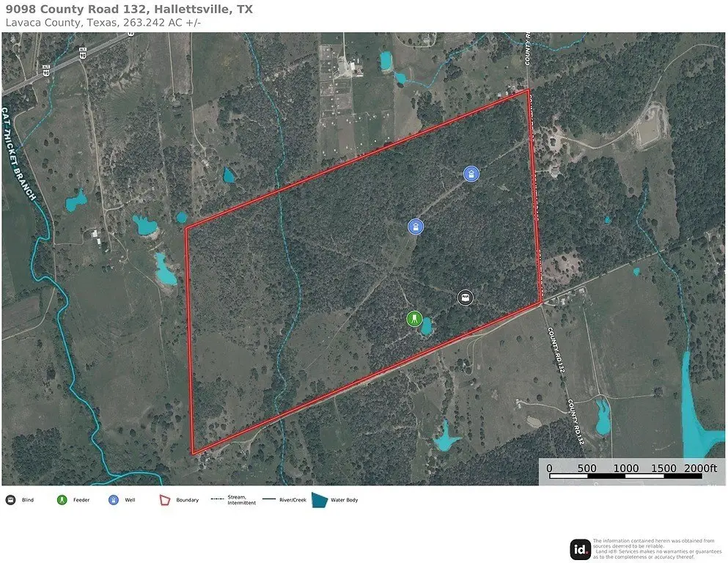Select the green Feeder marker on map
728x563 pixels.
click(413, 319)
